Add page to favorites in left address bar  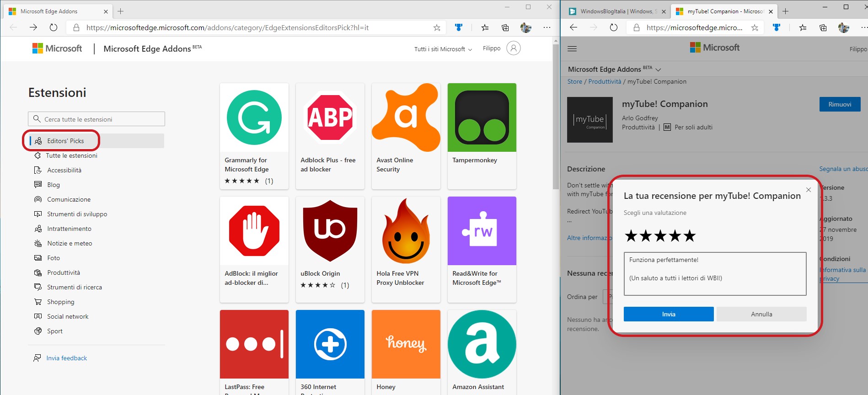tap(437, 28)
